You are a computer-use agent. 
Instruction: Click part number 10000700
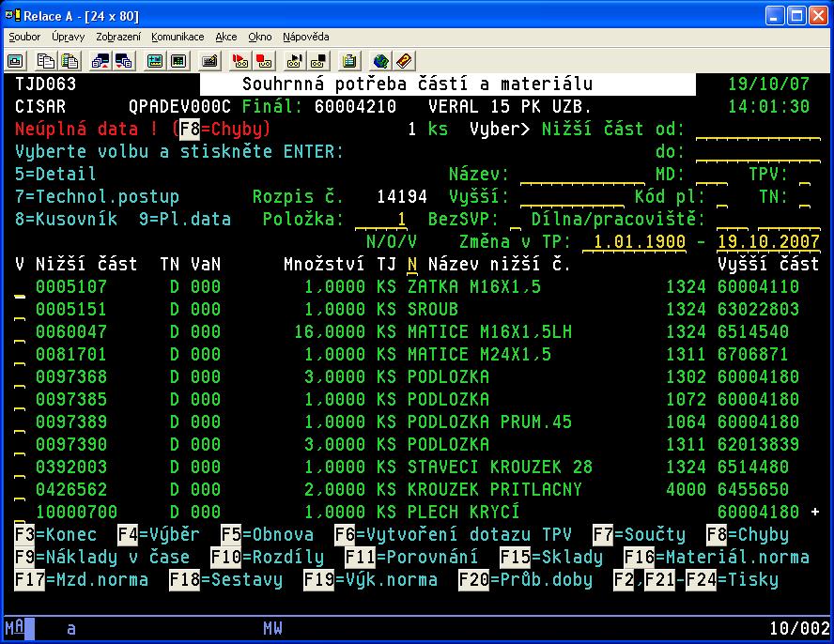click(77, 512)
